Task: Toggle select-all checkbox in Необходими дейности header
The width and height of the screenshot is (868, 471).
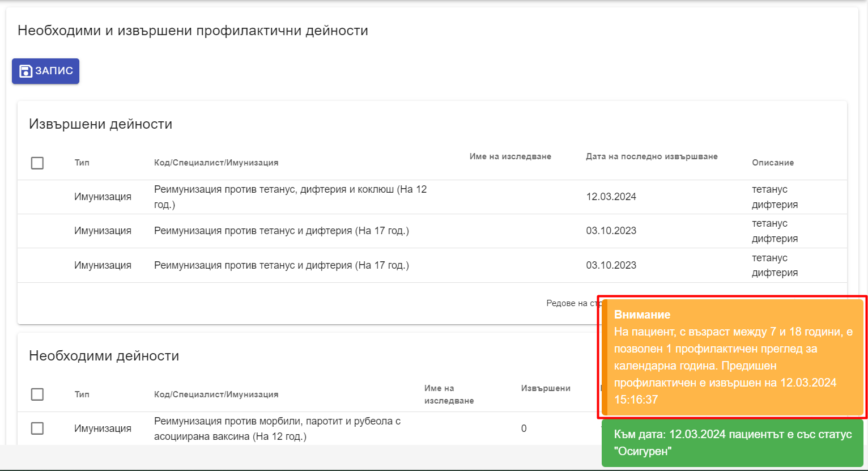Action: [37, 394]
